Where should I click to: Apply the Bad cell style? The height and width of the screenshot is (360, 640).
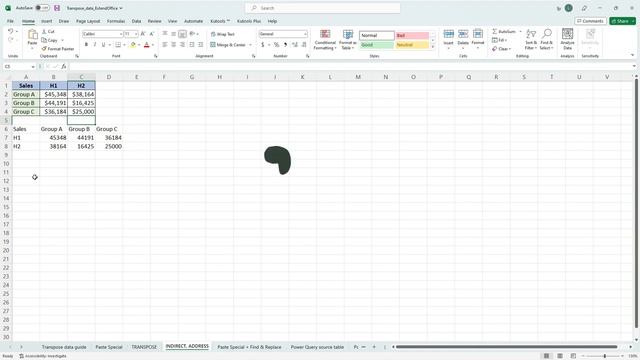click(x=412, y=36)
